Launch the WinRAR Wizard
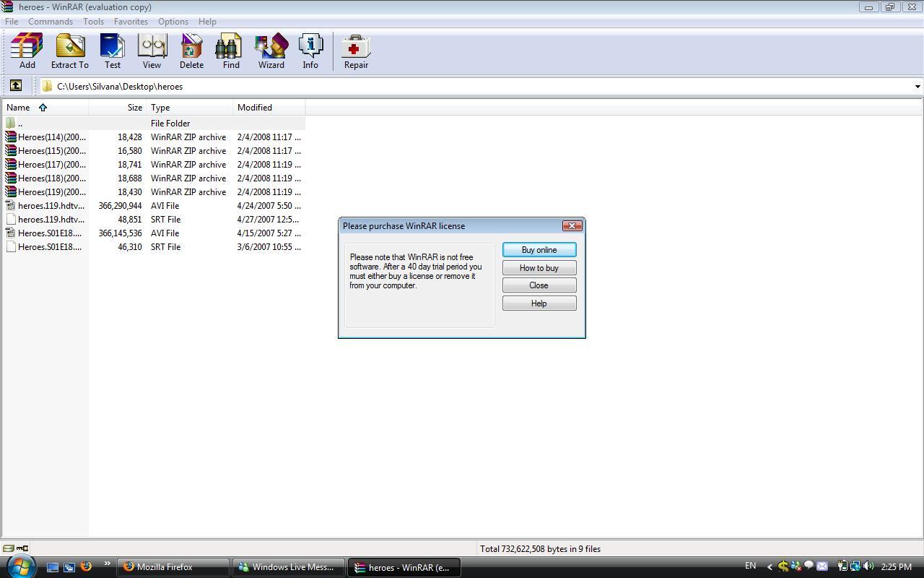 [x=271, y=51]
